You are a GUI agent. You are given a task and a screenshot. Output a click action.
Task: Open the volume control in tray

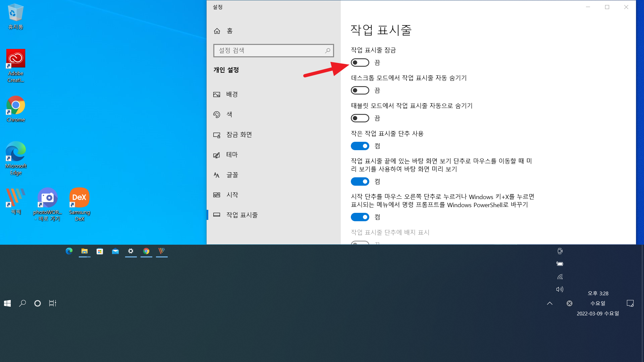(x=559, y=289)
